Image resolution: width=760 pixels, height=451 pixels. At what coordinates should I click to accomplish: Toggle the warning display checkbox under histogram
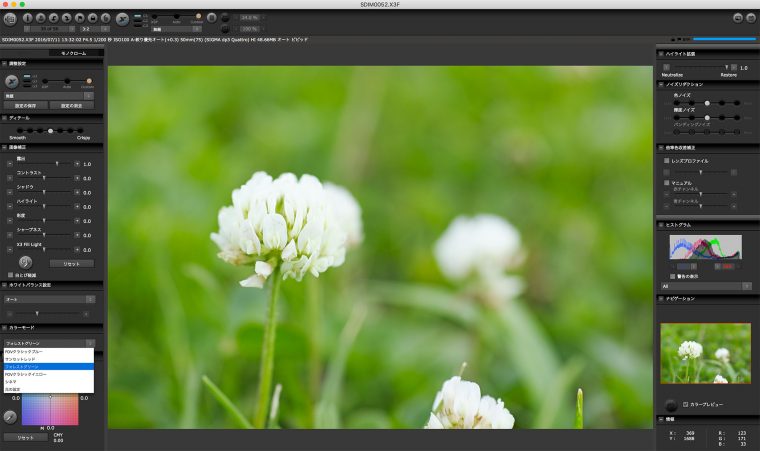tap(673, 276)
